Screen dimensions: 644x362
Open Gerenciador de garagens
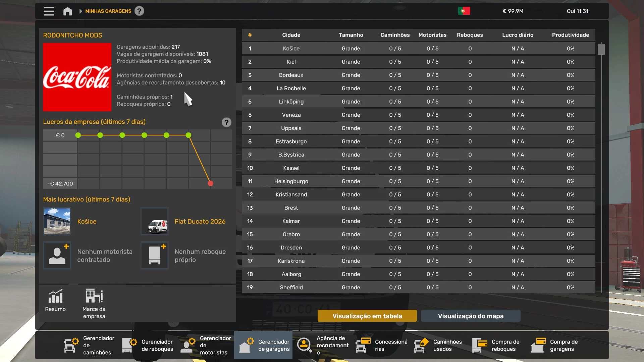pyautogui.click(x=263, y=345)
